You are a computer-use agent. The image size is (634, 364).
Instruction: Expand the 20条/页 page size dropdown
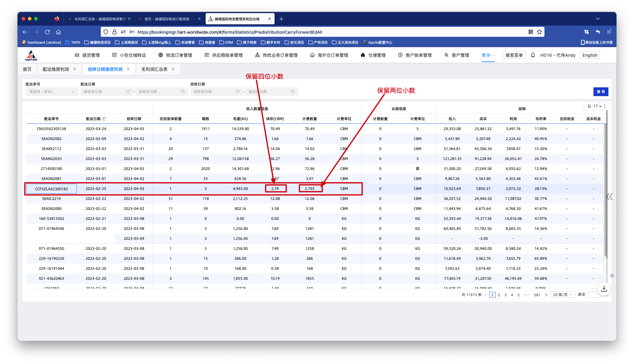tap(563, 295)
